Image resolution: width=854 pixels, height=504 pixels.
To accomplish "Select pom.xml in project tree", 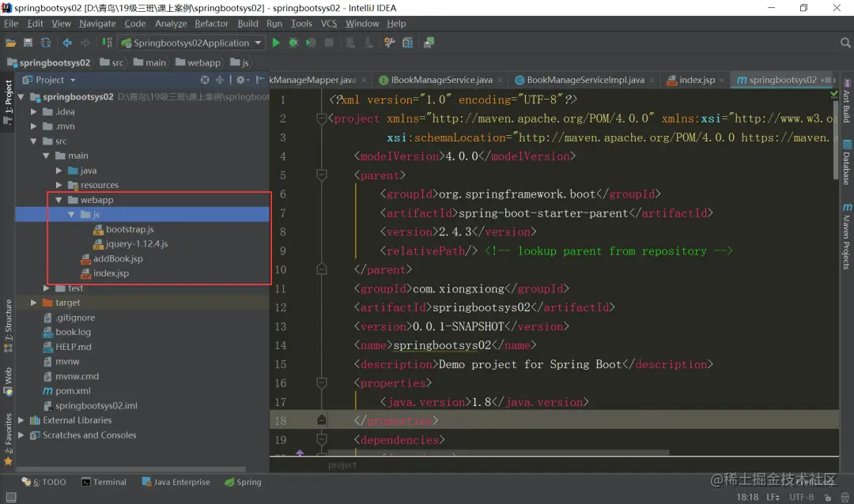I will click(x=73, y=391).
